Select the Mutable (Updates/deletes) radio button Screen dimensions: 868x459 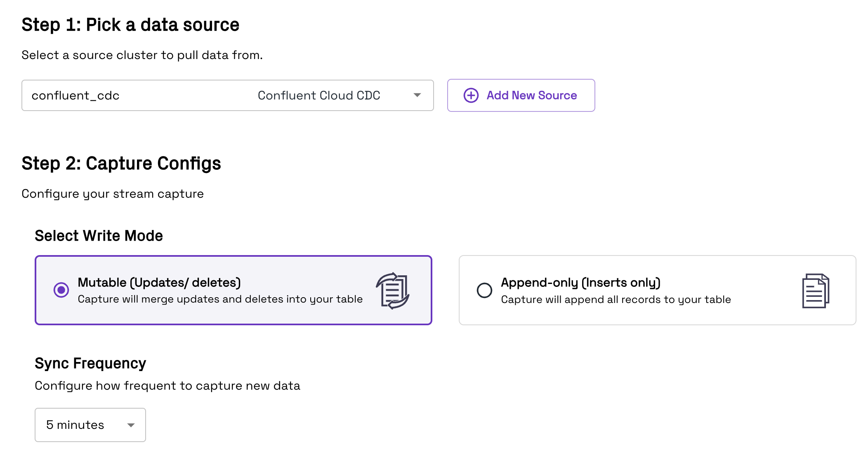tap(61, 290)
